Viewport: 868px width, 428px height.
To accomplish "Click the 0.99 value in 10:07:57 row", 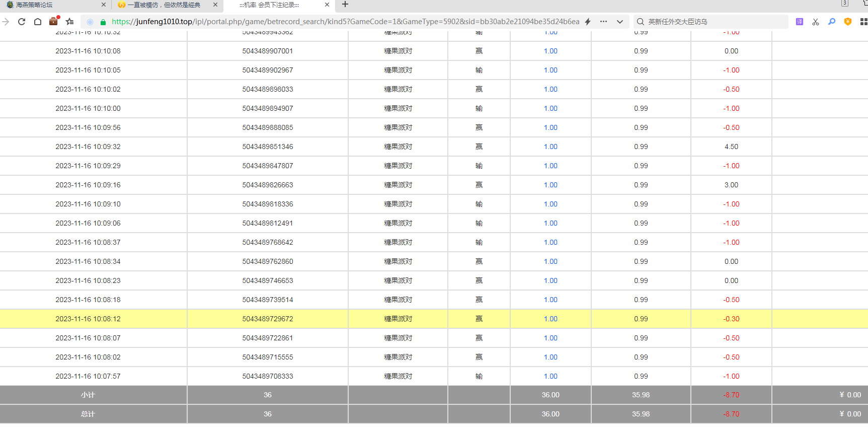I will 641,376.
